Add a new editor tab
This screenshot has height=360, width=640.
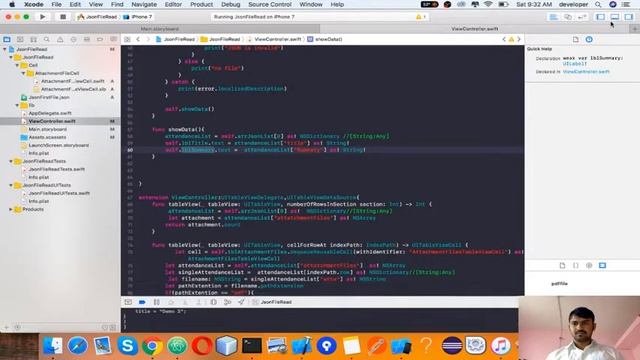(x=635, y=29)
